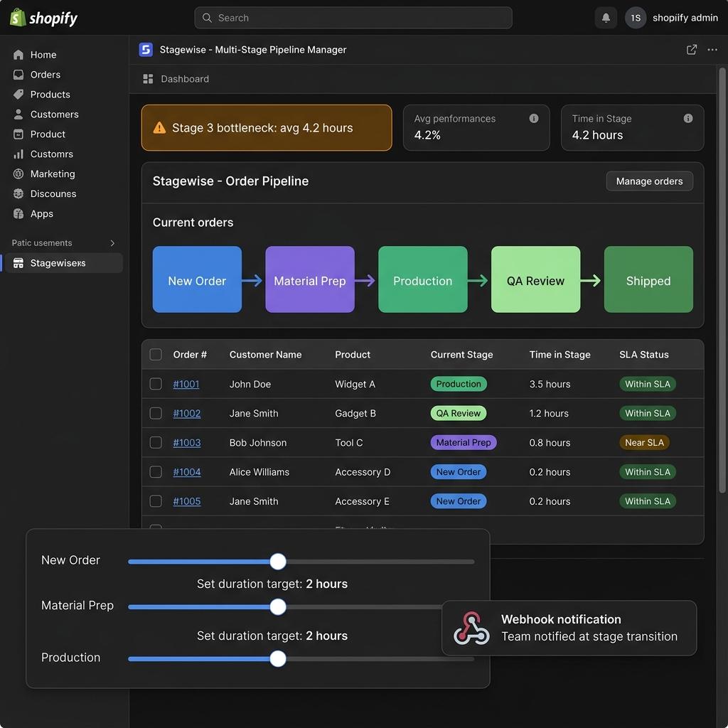The image size is (728, 728).
Task: Open order link #1001
Action: pyautogui.click(x=186, y=384)
